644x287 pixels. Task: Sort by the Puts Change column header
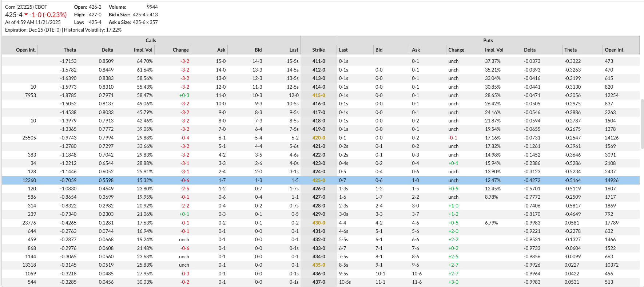pyautogui.click(x=456, y=50)
